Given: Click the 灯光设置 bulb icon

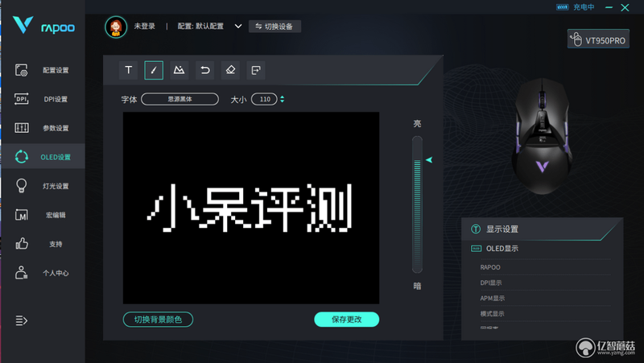Looking at the screenshot, I should pyautogui.click(x=22, y=186).
